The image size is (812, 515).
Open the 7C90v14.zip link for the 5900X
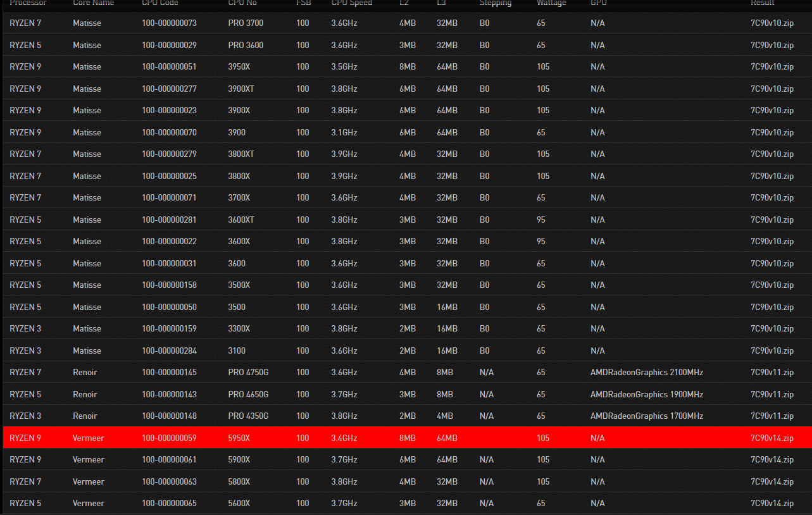pos(771,459)
